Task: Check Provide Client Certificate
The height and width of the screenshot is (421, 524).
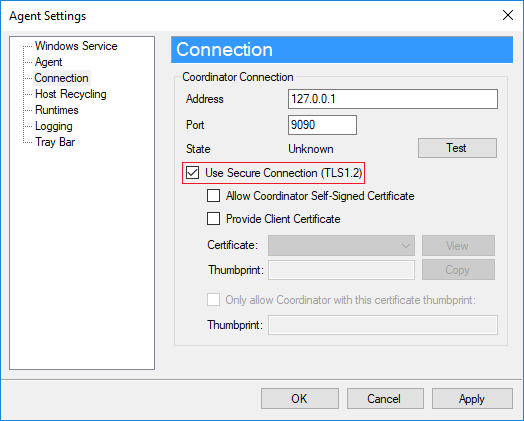Action: pos(213,219)
